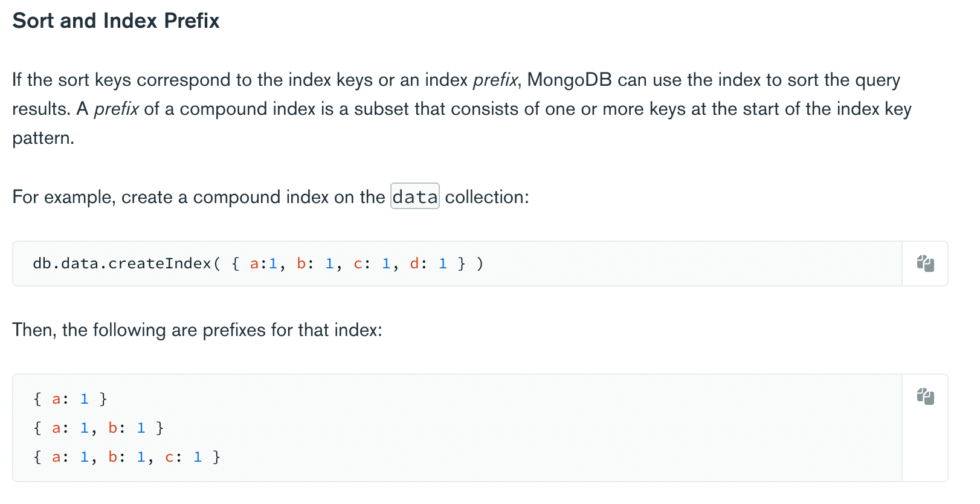Click the word "pattern." ending the paragraph
Viewport: 980px width, 504px height.
[x=44, y=138]
